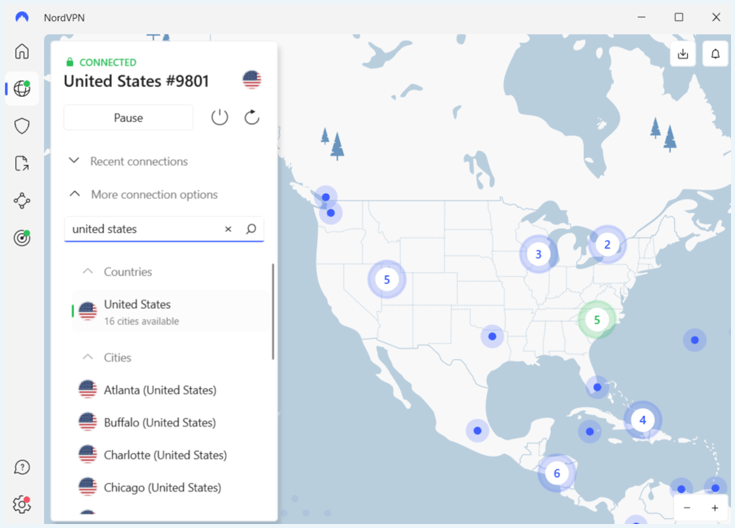Image resolution: width=735 pixels, height=528 pixels.
Task: Open help chat bubble icon
Action: click(22, 467)
